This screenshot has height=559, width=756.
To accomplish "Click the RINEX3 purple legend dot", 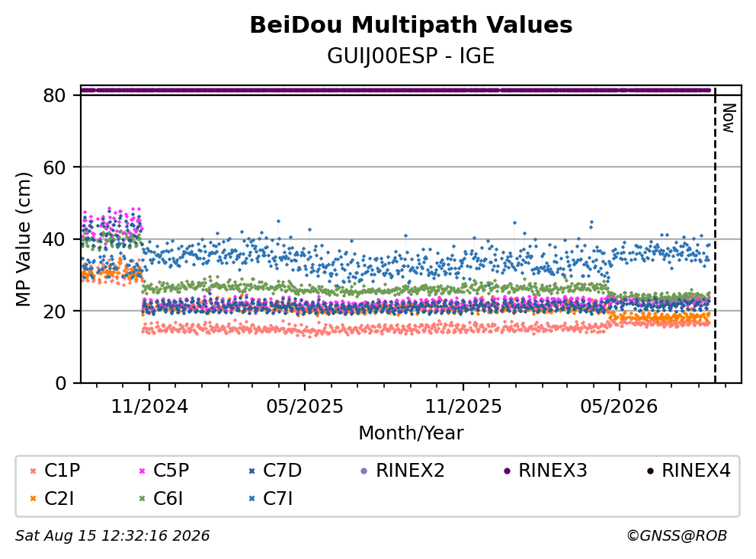I will (x=507, y=471).
